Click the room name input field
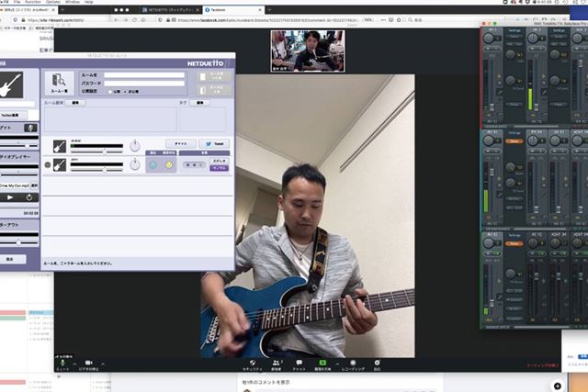Viewport: 588px width, 392px height. 144,75
